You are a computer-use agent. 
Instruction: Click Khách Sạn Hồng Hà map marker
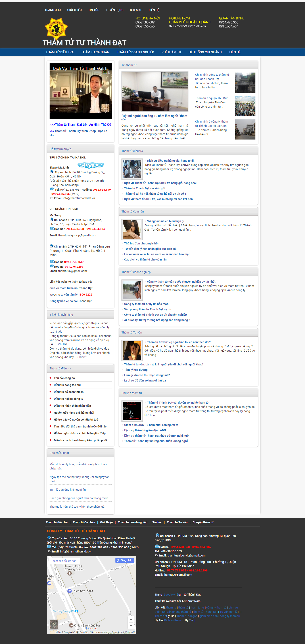click(x=71, y=625)
